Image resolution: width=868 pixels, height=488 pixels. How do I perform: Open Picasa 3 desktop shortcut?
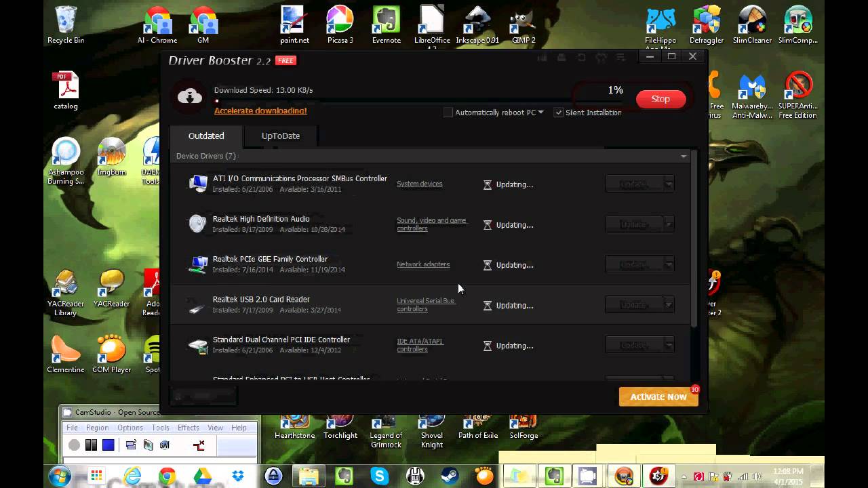point(340,25)
